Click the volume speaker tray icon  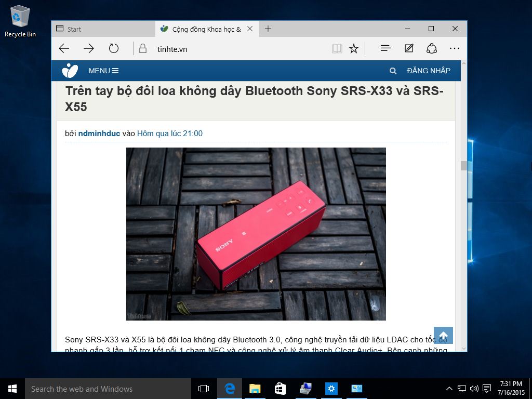(474, 389)
